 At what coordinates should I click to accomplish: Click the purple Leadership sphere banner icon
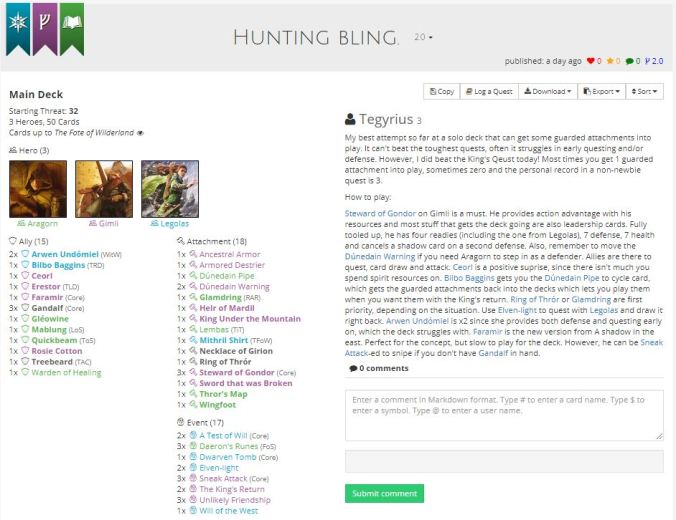pos(45,28)
